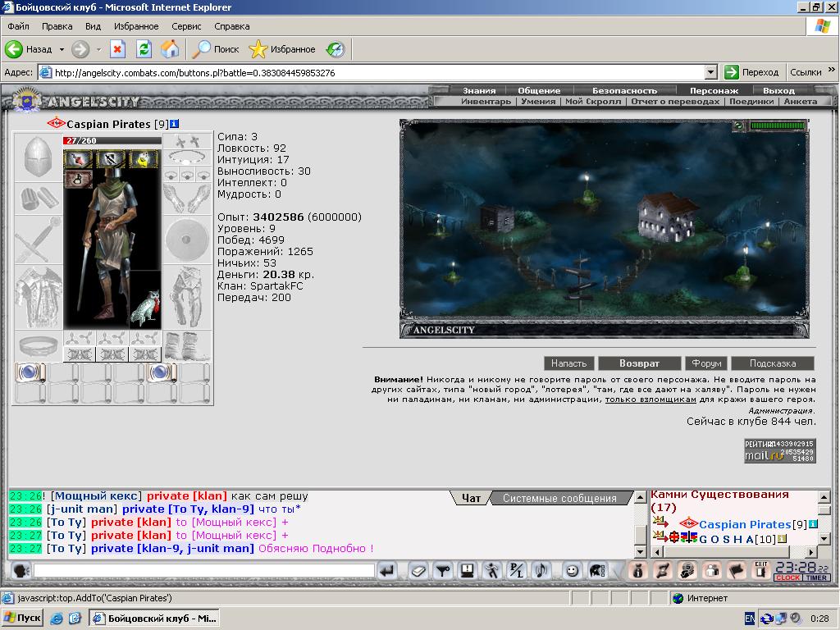This screenshot has width=840, height=630.
Task: Use the first blue orb scroll
Action: pyautogui.click(x=30, y=373)
